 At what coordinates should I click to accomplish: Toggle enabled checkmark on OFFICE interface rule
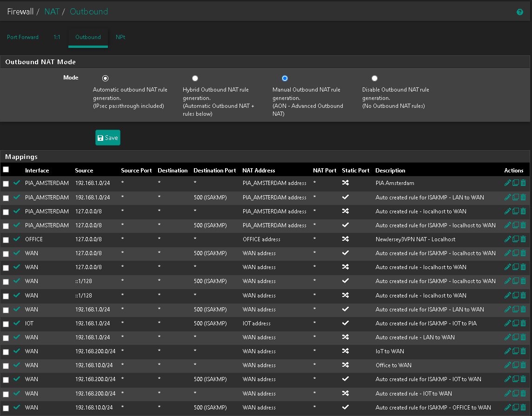[17, 239]
